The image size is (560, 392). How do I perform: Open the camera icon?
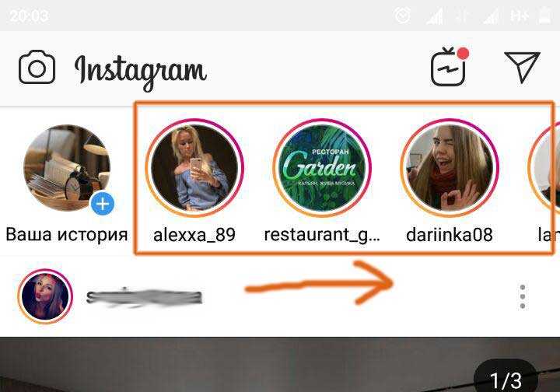point(37,67)
